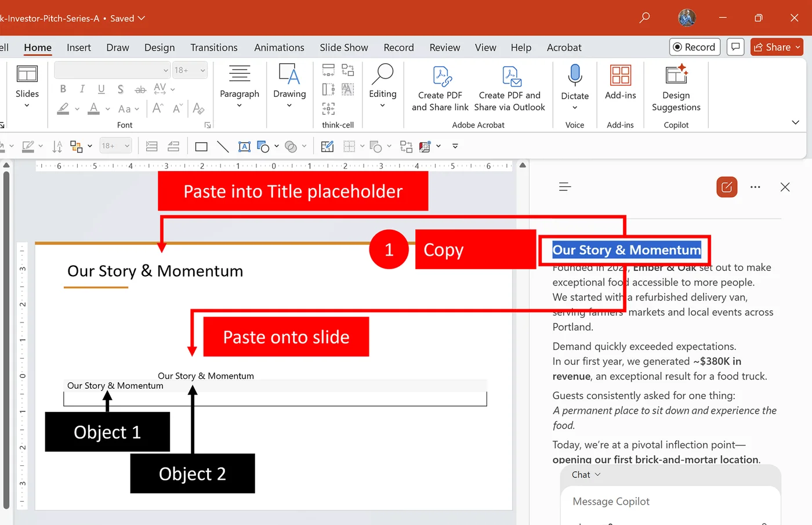Viewport: 812px width, 525px height.
Task: Open the Saved status dropdown in title
Action: point(128,19)
